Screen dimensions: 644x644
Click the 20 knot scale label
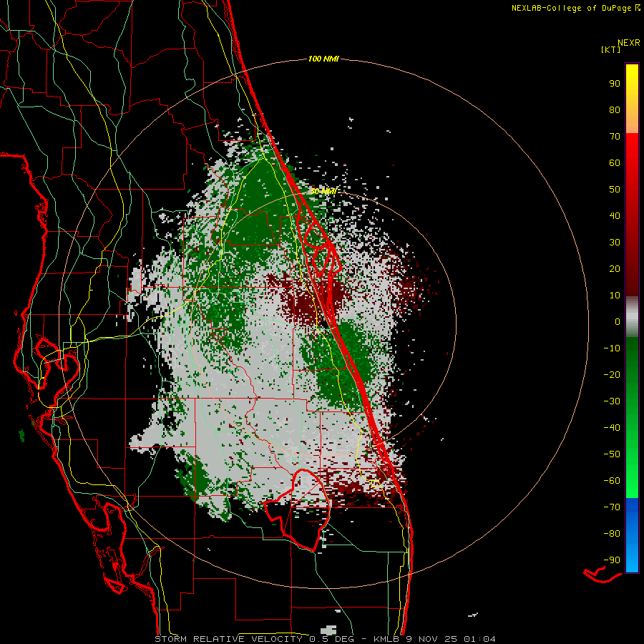coord(615,269)
